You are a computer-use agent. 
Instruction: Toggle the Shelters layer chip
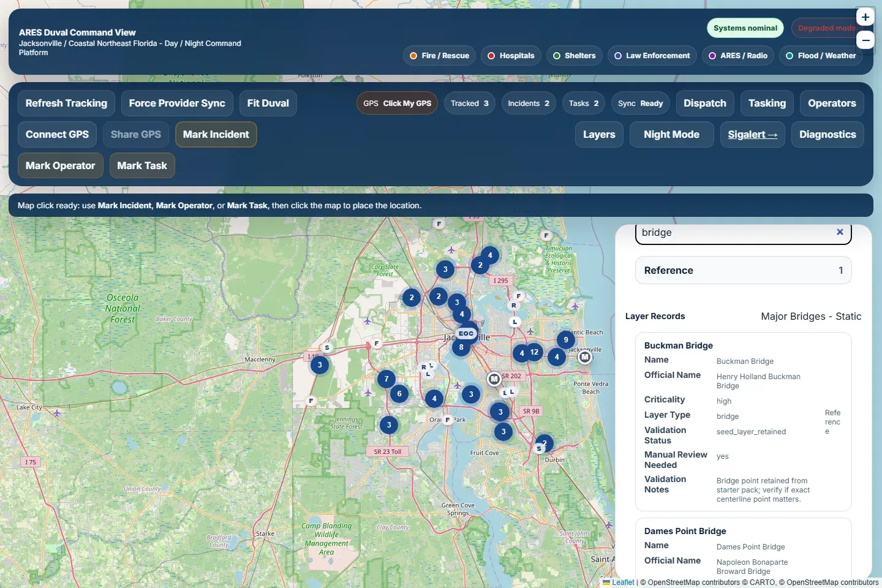(x=574, y=56)
